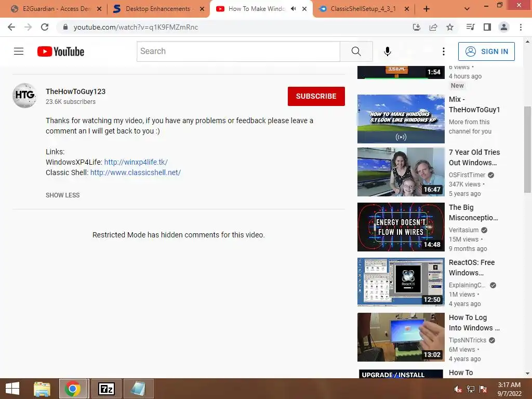This screenshot has height=399, width=532.
Task: Go back with browser back arrow
Action: tap(11, 27)
